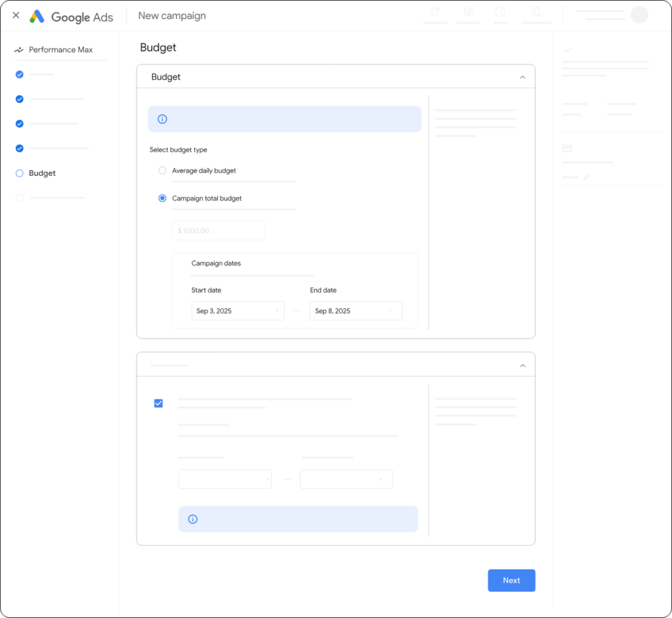Select Performance Max in sidebar
Screen dimensions: 672x618
coord(60,50)
